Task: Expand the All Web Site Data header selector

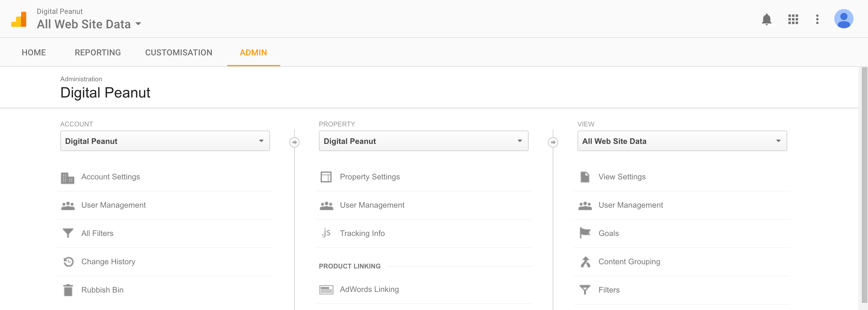Action: pos(89,24)
